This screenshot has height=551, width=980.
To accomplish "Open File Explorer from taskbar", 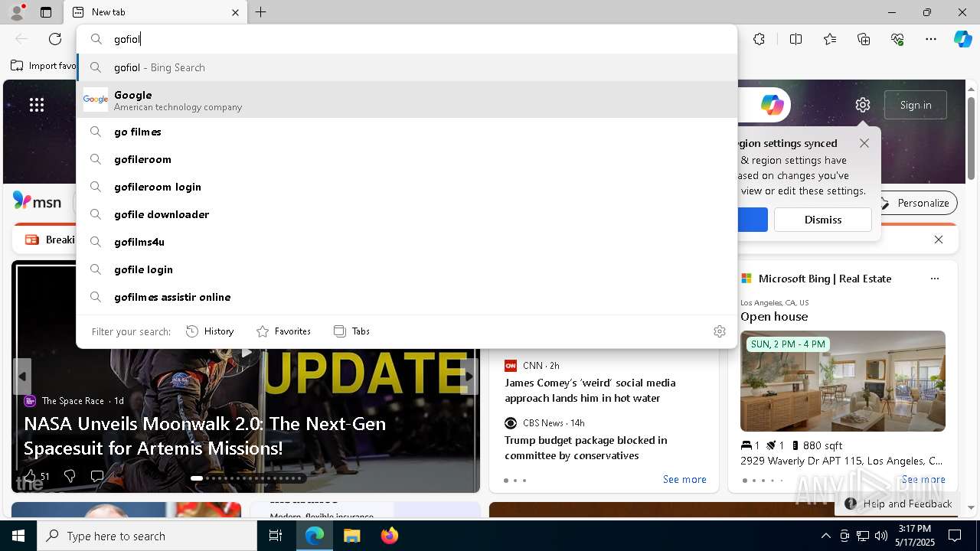I will click(351, 536).
